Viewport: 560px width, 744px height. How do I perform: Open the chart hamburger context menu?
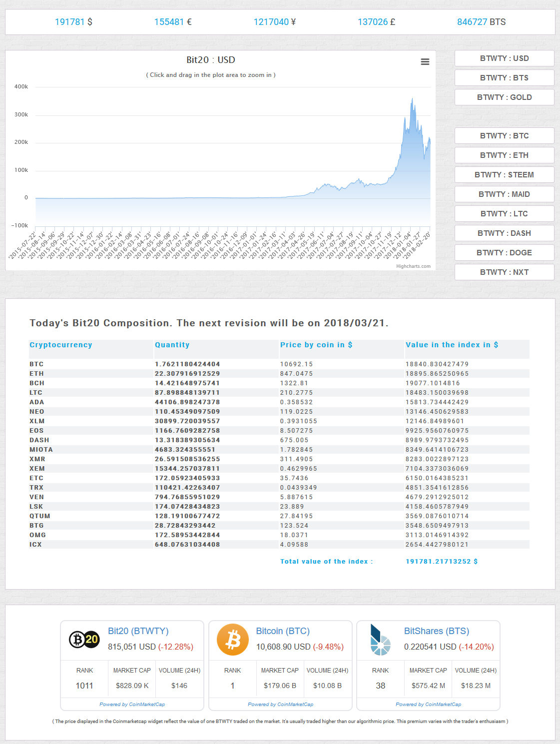click(x=425, y=62)
